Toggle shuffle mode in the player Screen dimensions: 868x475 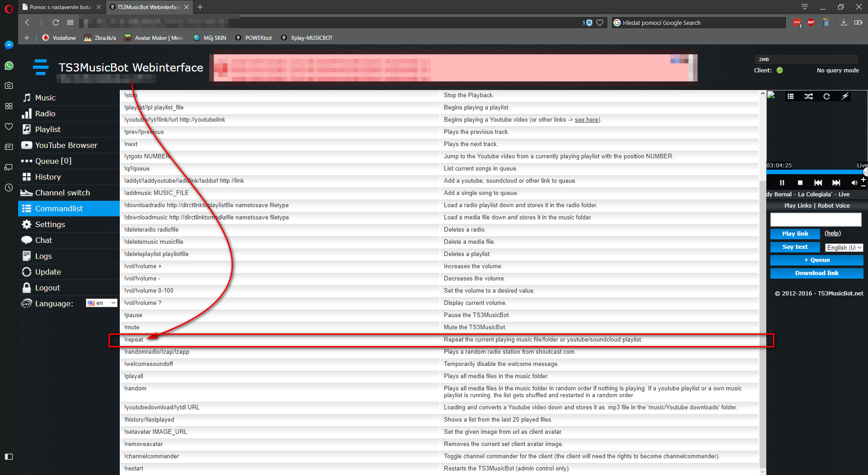[x=809, y=96]
